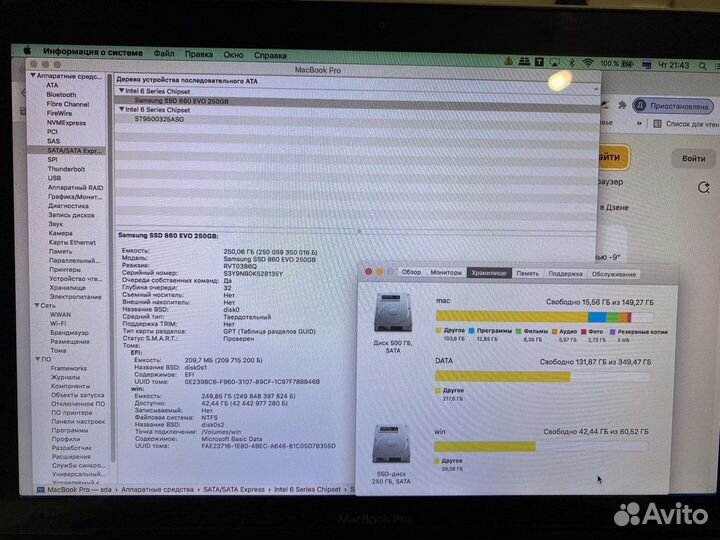Select Хранилище in the sidebar
This screenshot has height=540, width=720.
coord(68,287)
